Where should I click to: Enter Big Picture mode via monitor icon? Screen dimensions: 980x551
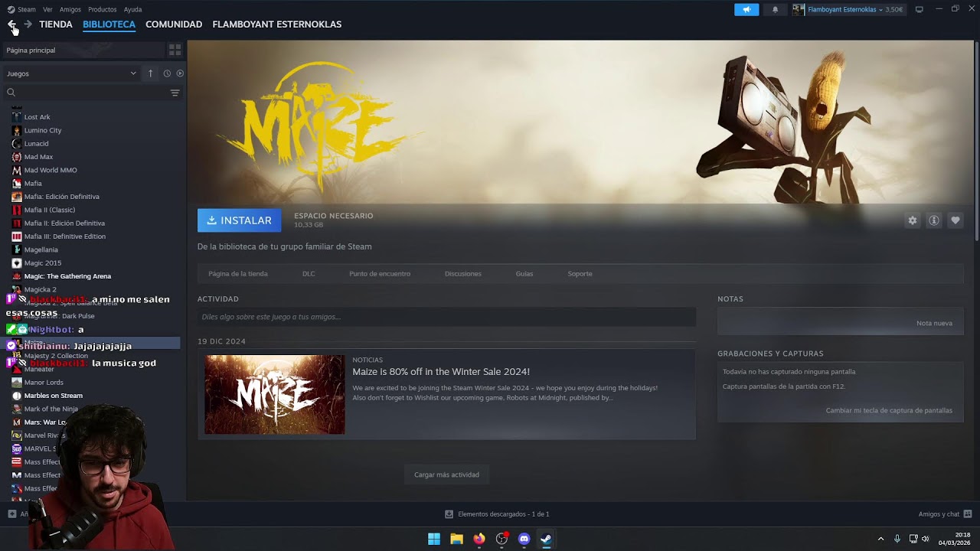point(920,9)
